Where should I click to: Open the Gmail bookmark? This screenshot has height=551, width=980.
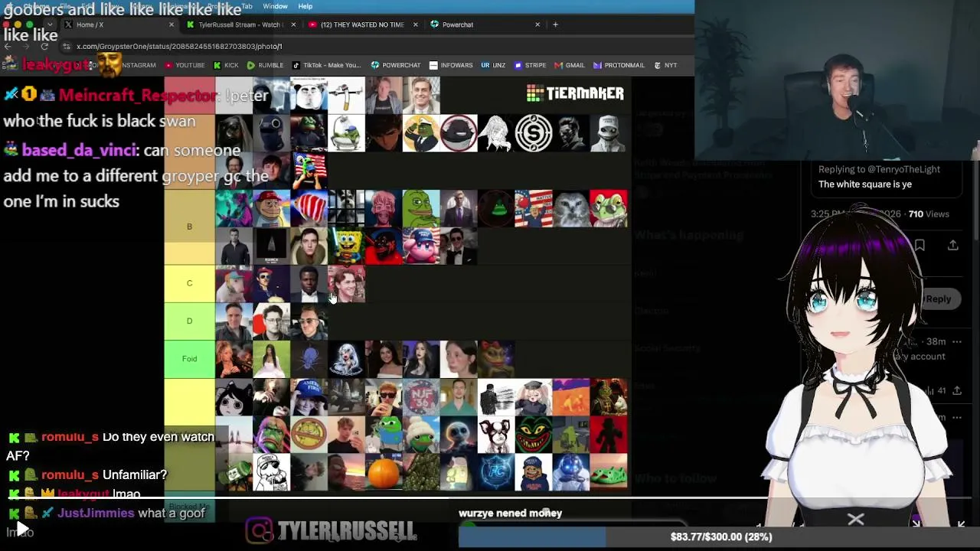point(570,65)
